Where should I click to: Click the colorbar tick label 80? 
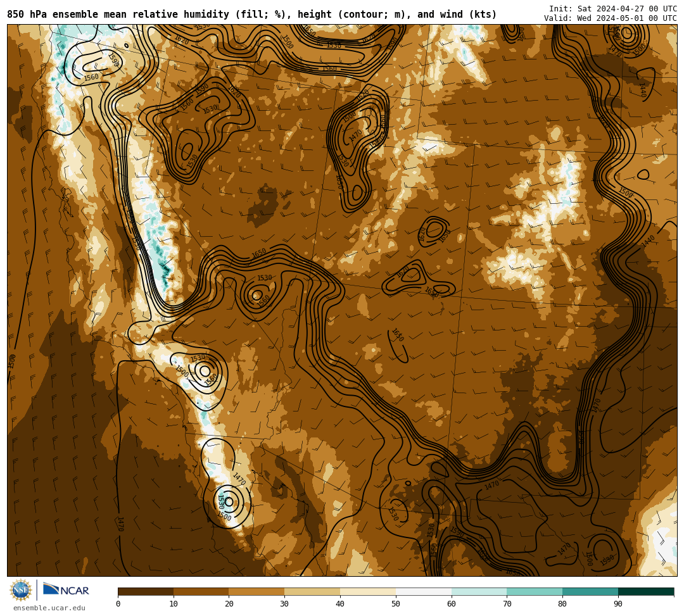pos(563,604)
